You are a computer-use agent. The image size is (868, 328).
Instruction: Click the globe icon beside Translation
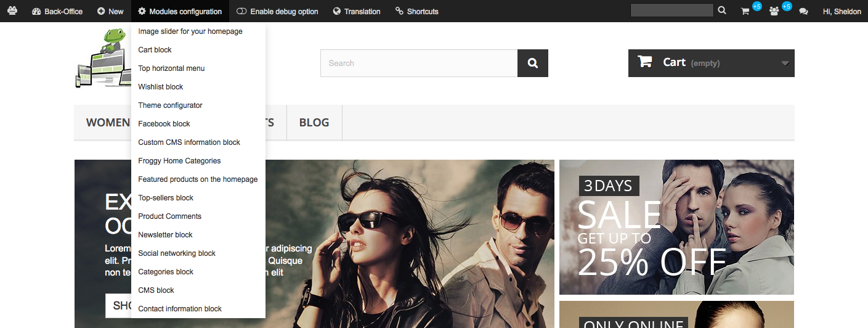coord(336,11)
